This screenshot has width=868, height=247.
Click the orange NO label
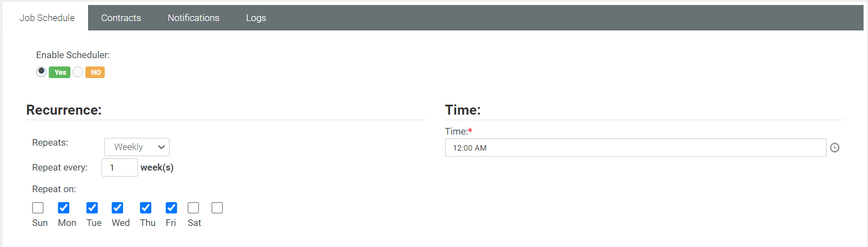click(x=95, y=72)
